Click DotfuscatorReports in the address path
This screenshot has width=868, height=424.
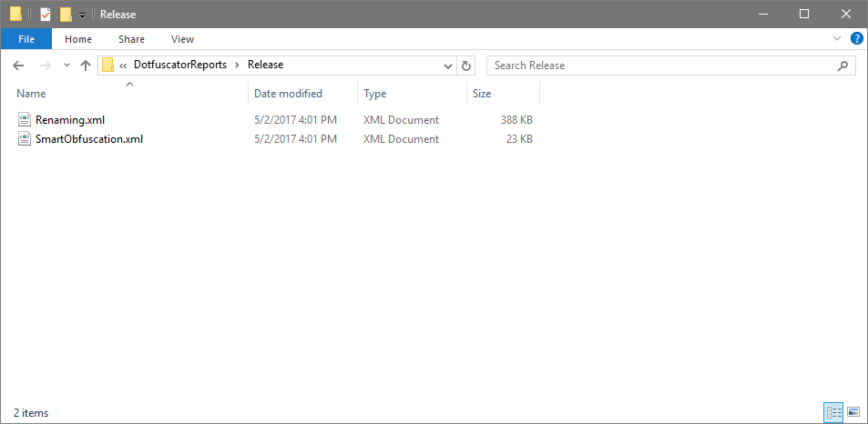pyautogui.click(x=180, y=65)
